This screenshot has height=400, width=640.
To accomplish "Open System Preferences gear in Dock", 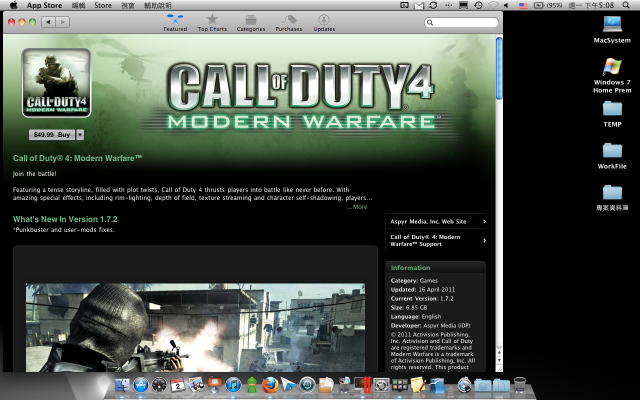I will point(382,385).
